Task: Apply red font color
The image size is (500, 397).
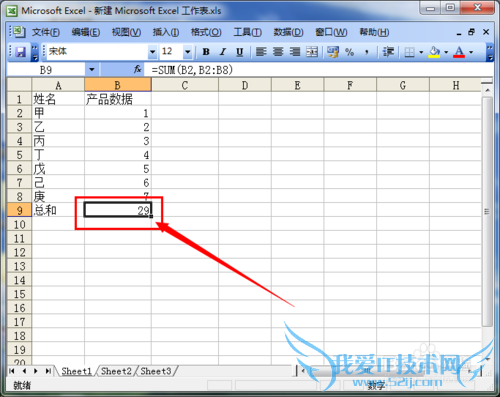Action: [459, 52]
